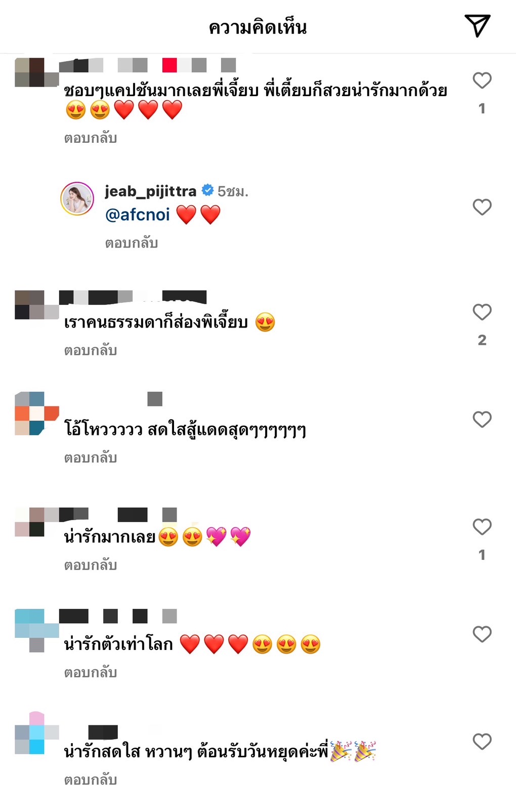Like the comment 'น่ารักตัวเท่าโลก'

(x=482, y=634)
